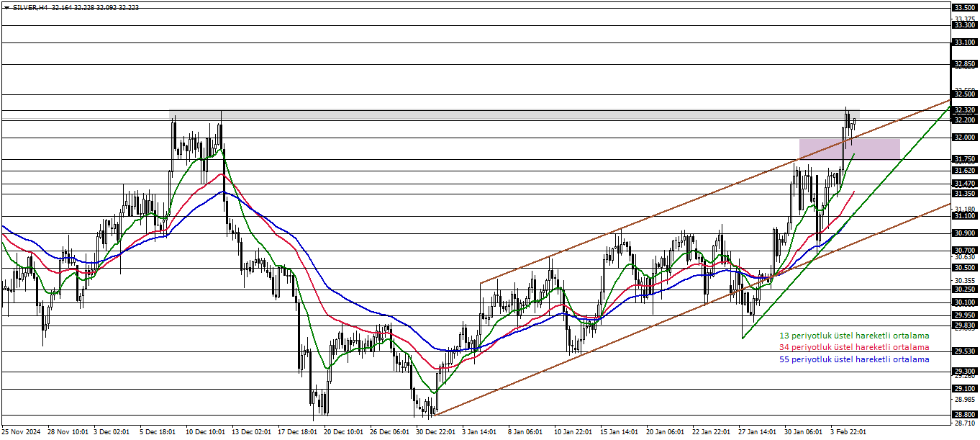Click the 27 Jan 14:01 time label
980x440 pixels.
pos(758,432)
